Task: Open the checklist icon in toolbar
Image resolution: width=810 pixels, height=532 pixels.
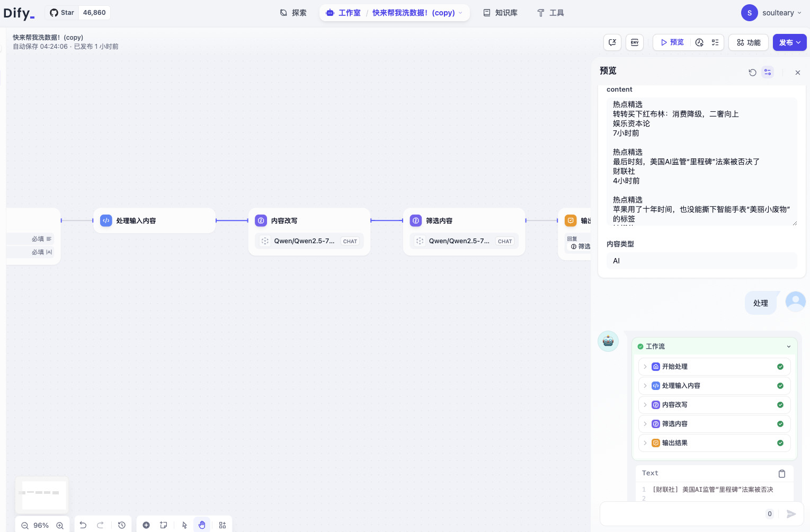Action: pyautogui.click(x=715, y=42)
